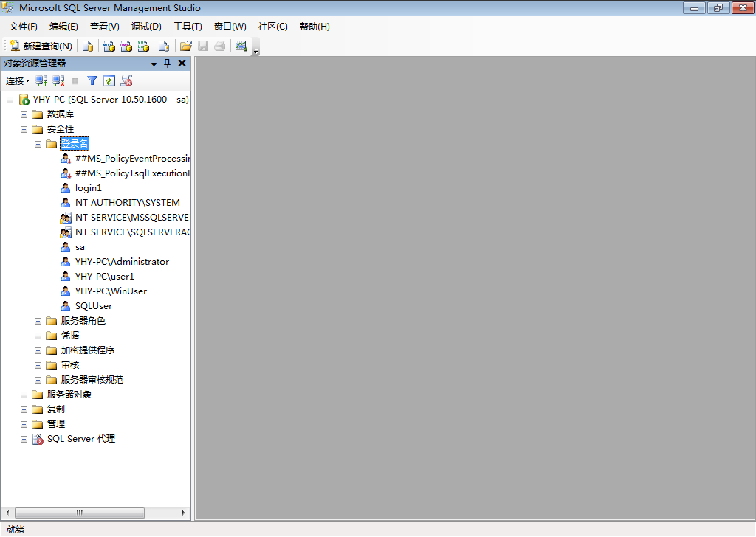
Task: Open the 工具(T) menu
Action: (188, 27)
